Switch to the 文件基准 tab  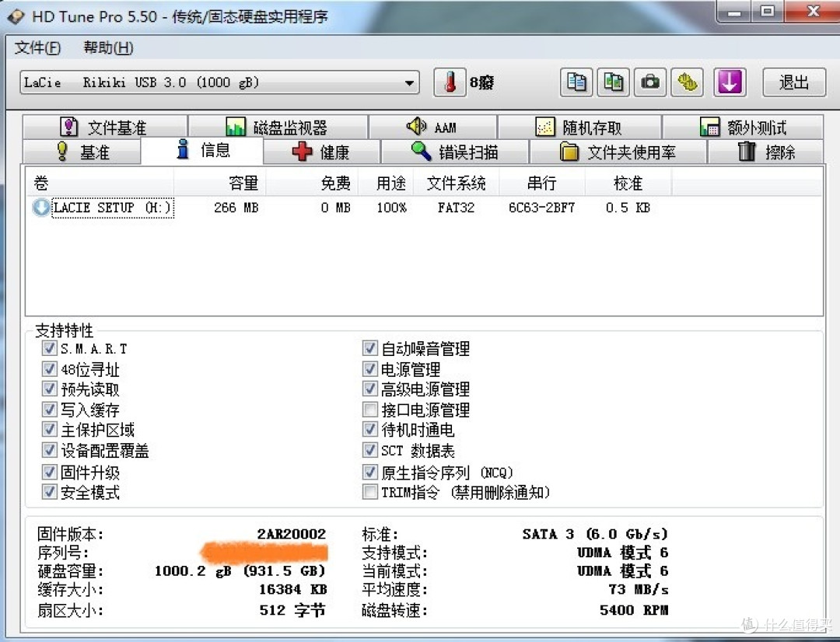[105, 127]
